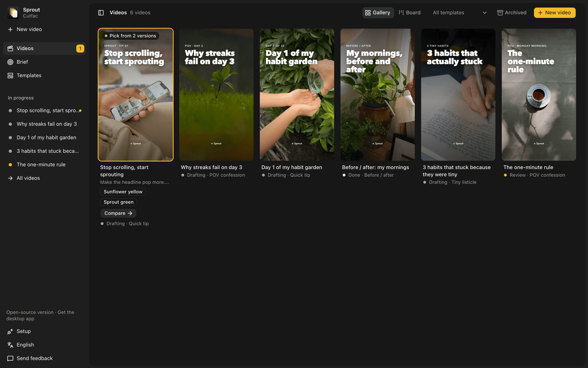This screenshot has height=368, width=588.
Task: Toggle the sidebar panel icon
Action: pyautogui.click(x=101, y=13)
